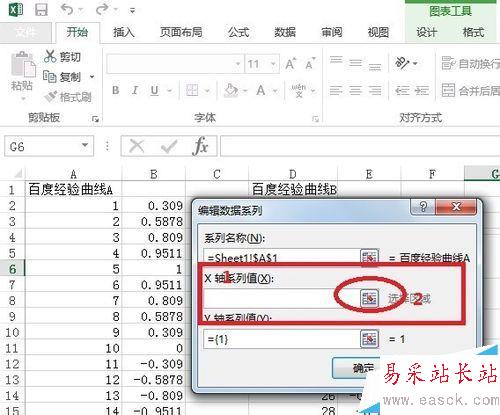500x415 pixels.
Task: Align text left
Action: (x=336, y=90)
